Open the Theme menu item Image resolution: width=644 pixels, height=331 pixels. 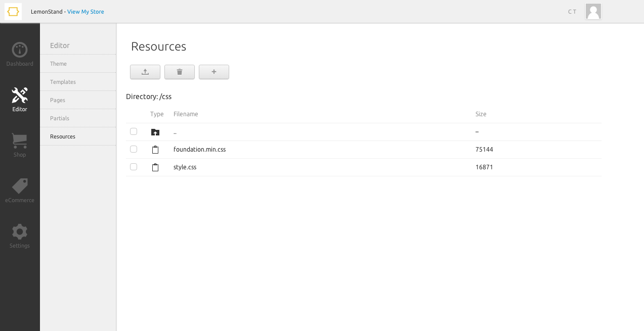[58, 64]
